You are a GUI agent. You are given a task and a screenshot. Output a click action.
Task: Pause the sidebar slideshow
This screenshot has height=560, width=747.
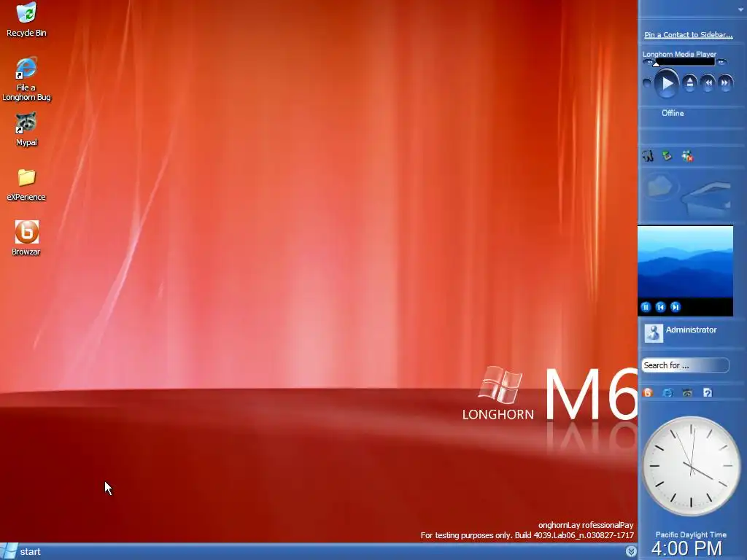point(646,307)
